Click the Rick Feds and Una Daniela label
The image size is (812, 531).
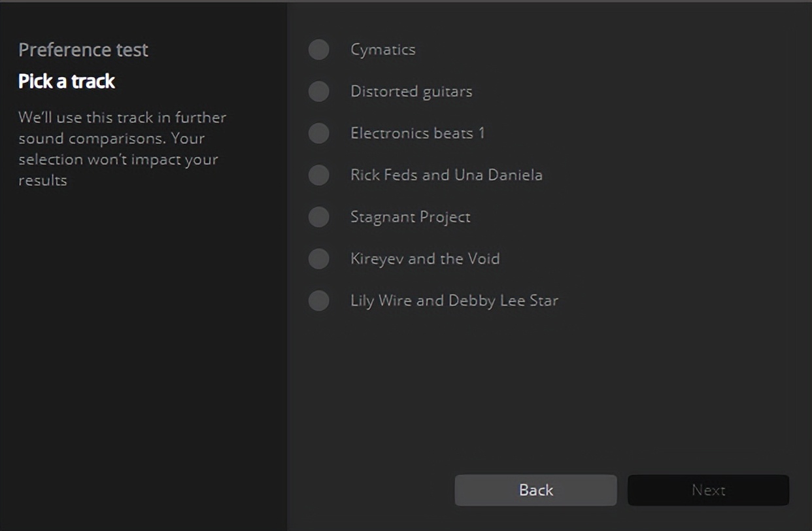tap(446, 175)
